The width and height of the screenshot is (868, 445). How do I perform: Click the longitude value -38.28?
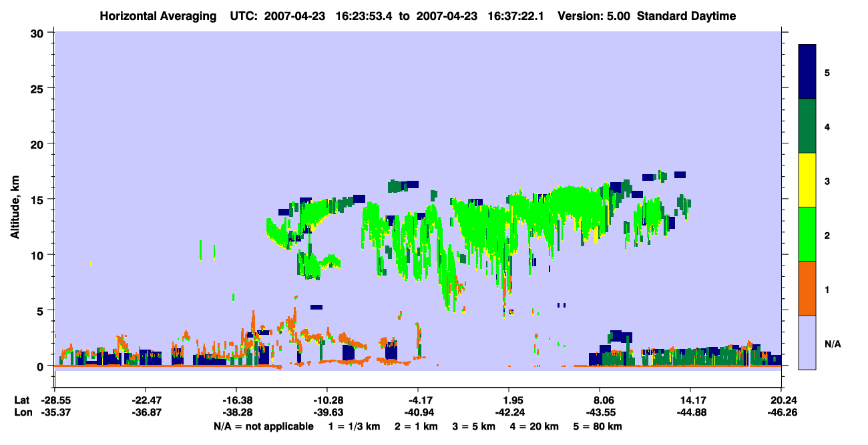[236, 412]
